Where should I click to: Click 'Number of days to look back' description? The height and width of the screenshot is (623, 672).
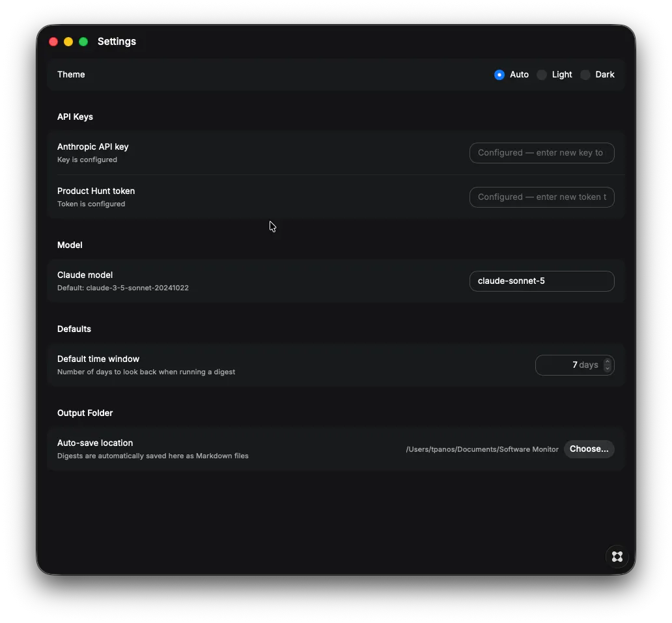(x=146, y=372)
